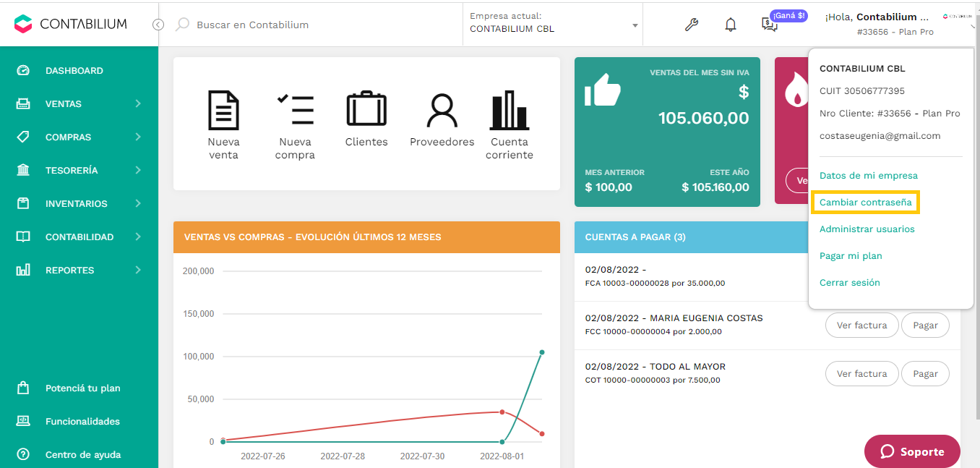Click the Contabilidad book icon

click(x=23, y=237)
